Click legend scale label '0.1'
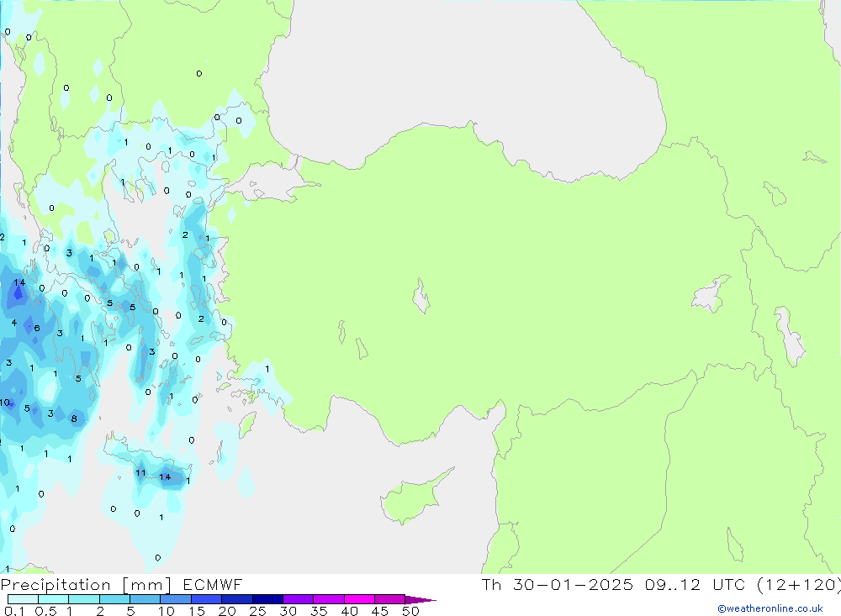841x616 pixels. 14,611
